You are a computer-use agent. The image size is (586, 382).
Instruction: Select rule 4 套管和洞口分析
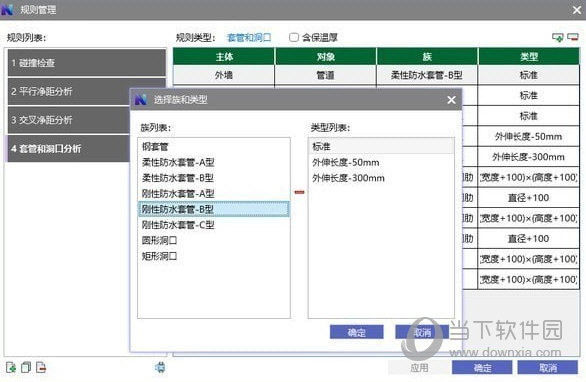coord(69,149)
